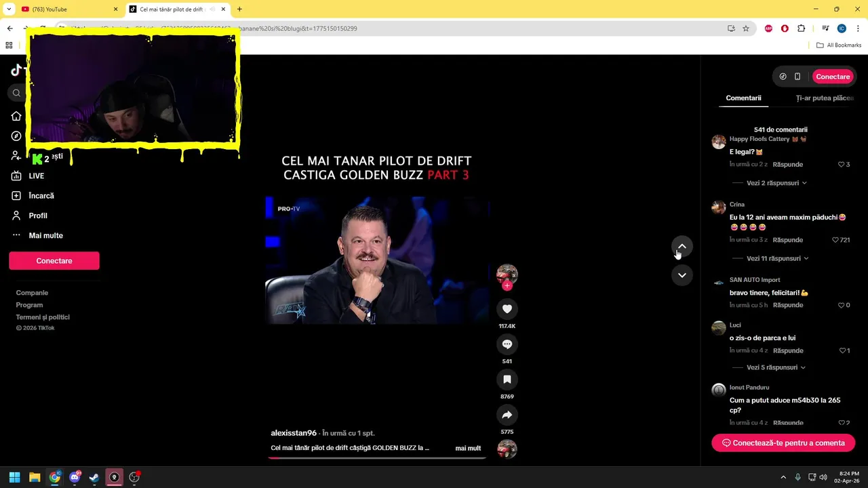The width and height of the screenshot is (868, 488).
Task: Click Conectare button at top right
Action: 833,77
